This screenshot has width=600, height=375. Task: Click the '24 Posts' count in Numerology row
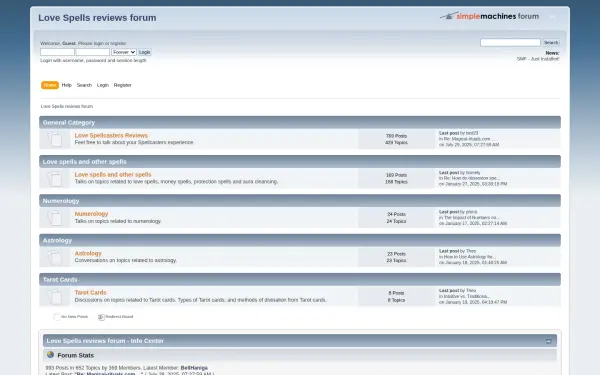[396, 214]
